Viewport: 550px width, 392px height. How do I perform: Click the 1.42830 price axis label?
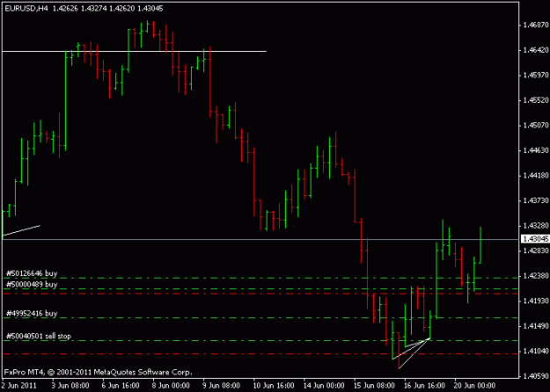[535, 250]
